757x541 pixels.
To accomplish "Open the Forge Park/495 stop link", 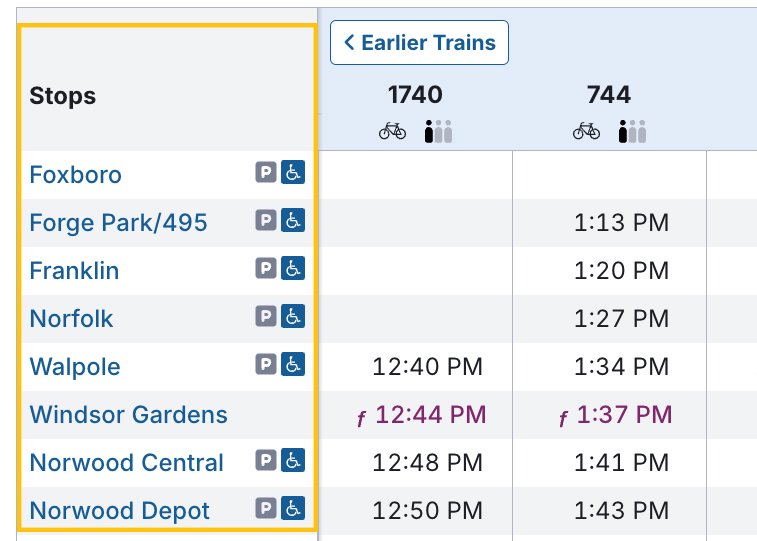I will pos(119,223).
